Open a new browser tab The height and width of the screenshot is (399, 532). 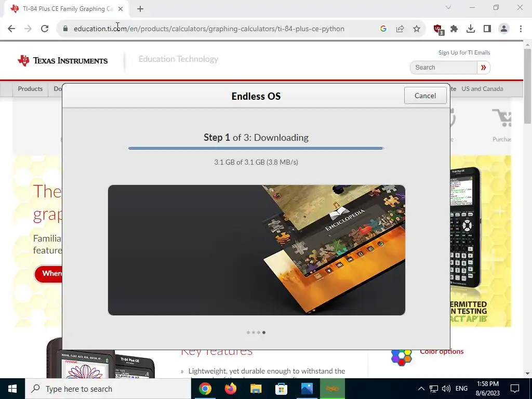coord(140,9)
